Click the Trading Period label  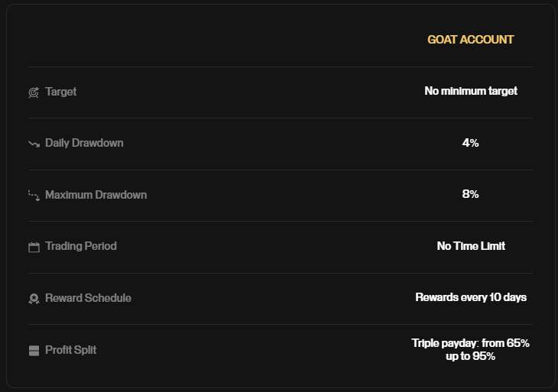click(81, 246)
